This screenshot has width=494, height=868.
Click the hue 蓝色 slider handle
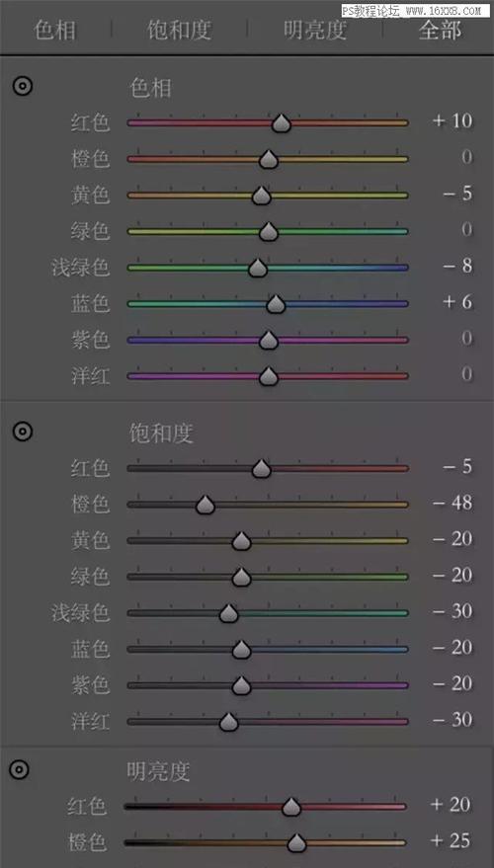coord(276,304)
